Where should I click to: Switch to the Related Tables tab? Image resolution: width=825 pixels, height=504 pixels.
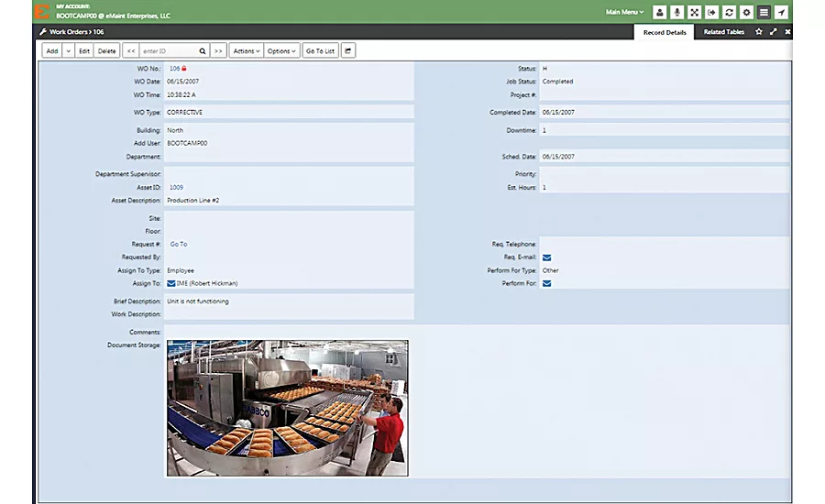[724, 31]
